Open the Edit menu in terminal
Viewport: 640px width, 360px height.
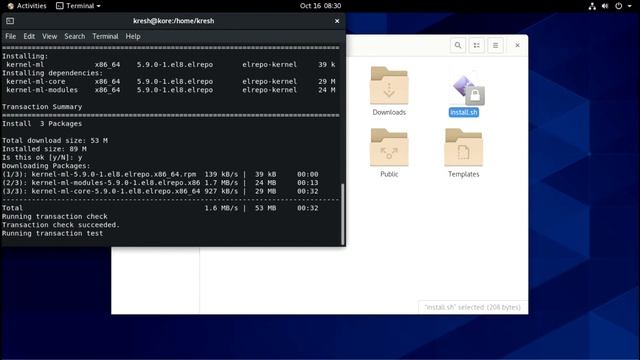29,36
